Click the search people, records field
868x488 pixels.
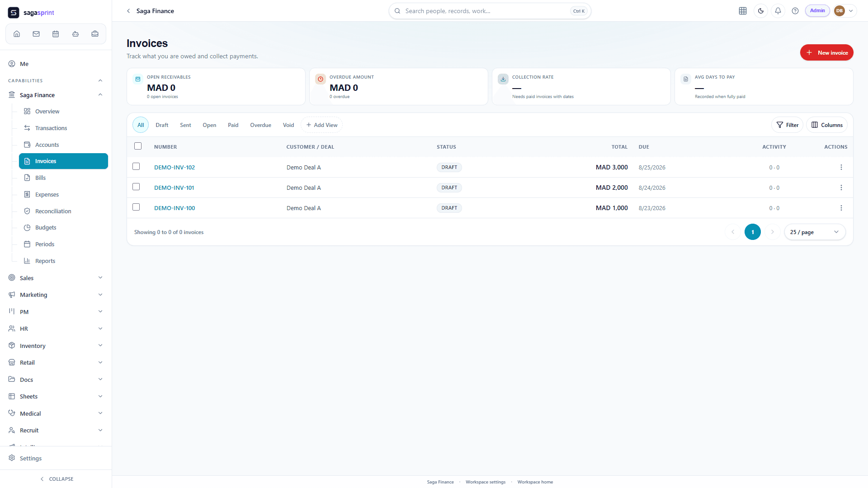click(490, 11)
